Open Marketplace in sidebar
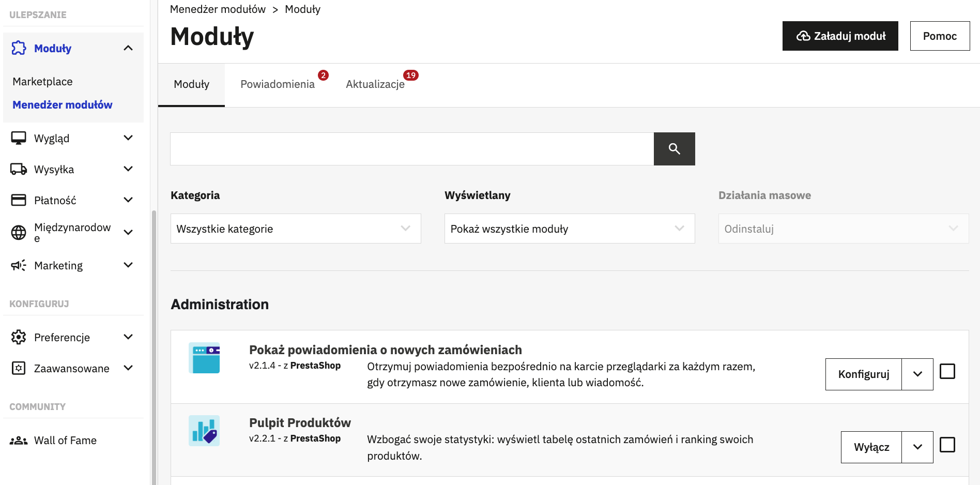Screen dimensions: 980x485 [42, 82]
